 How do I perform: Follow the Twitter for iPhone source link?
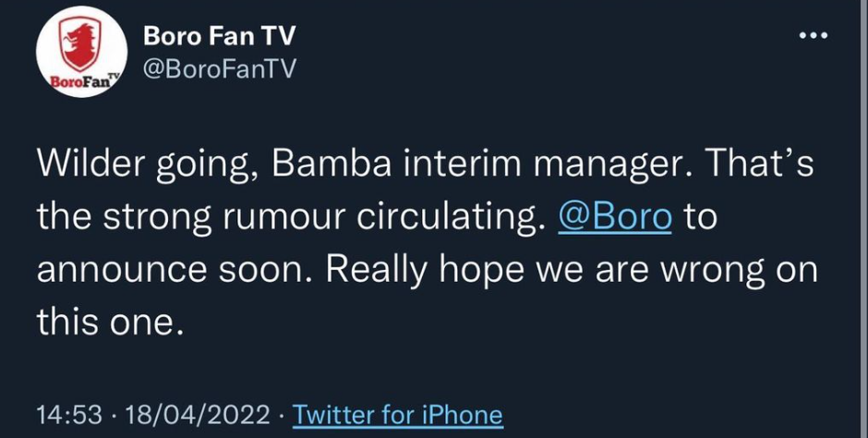coord(398,415)
